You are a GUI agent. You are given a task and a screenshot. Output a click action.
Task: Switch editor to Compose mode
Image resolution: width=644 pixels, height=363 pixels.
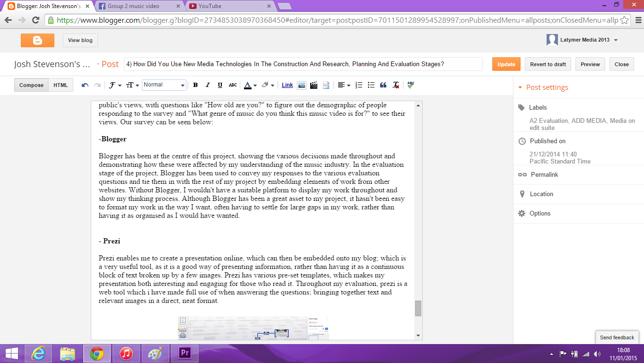[31, 85]
